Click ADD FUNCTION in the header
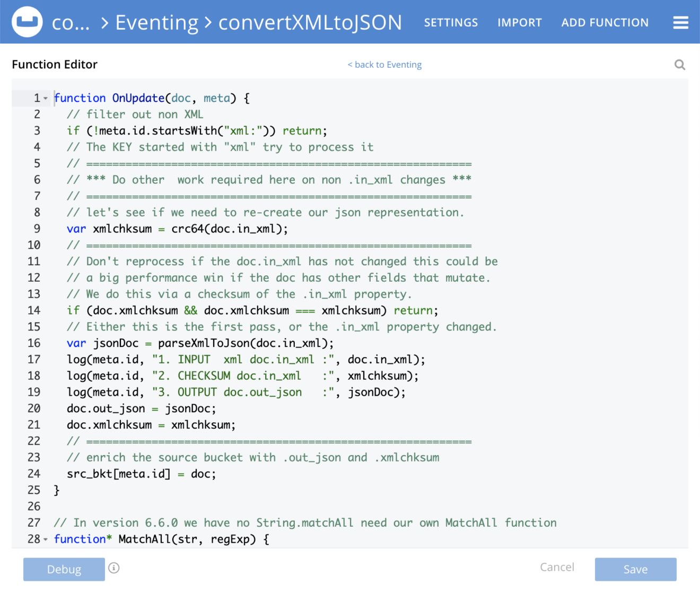The image size is (700, 592). coord(605,22)
